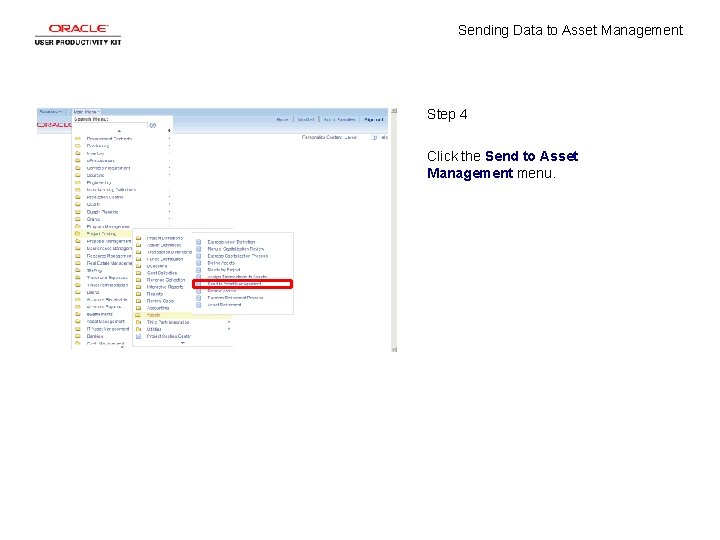
Task: Click the eProcurement folder icon
Action: click(78, 161)
